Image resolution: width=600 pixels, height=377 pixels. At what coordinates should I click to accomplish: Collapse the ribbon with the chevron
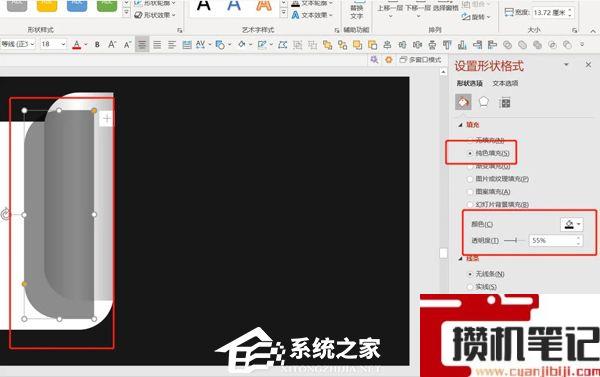(x=593, y=31)
